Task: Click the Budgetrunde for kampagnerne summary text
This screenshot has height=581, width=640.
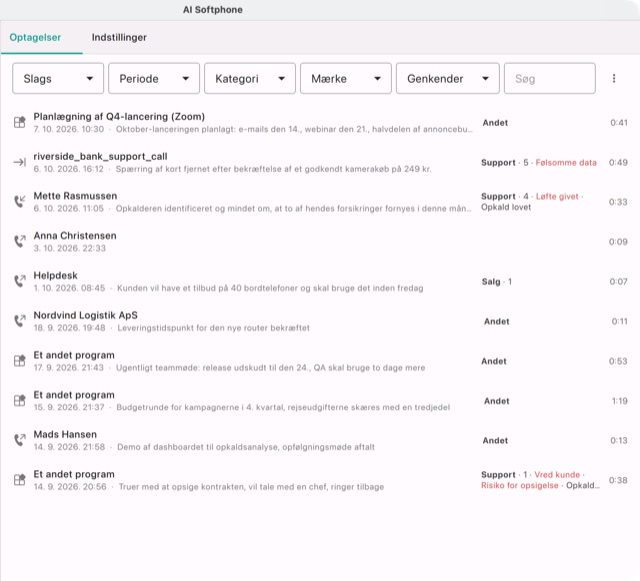Action: (x=283, y=407)
